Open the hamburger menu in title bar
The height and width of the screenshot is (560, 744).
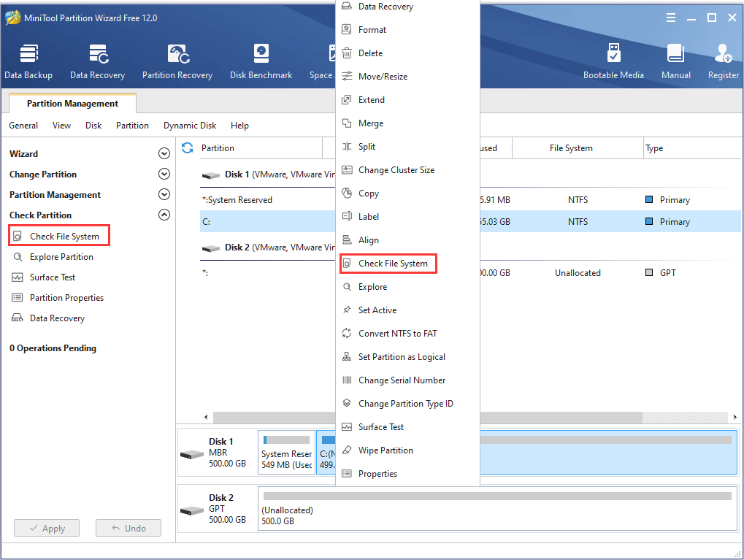pos(671,18)
